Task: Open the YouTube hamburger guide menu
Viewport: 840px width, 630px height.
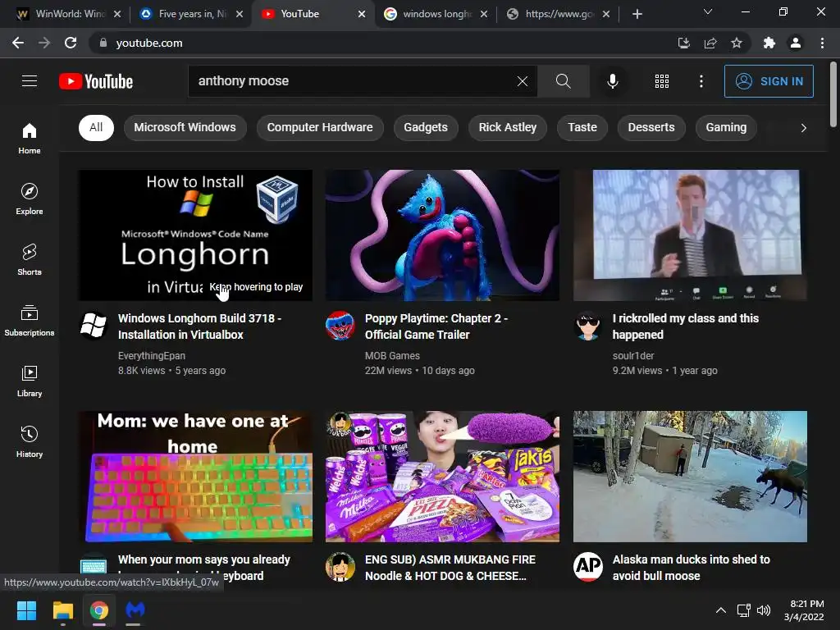Action: 30,81
